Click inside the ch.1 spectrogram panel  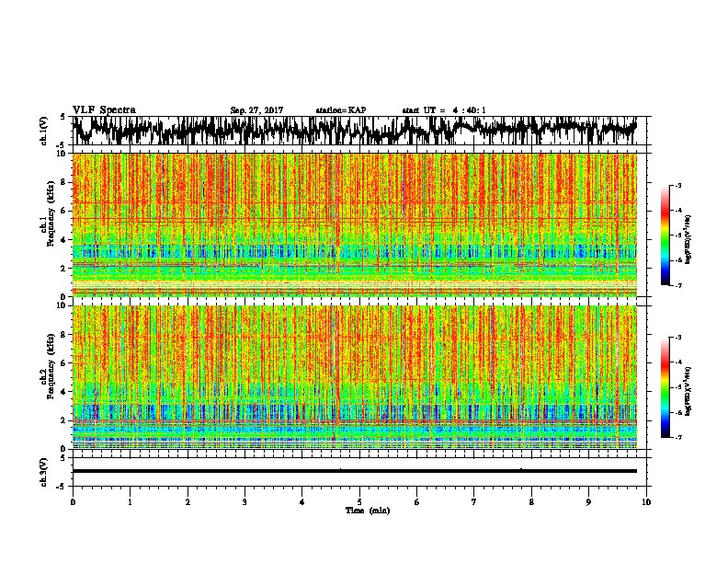(x=354, y=224)
